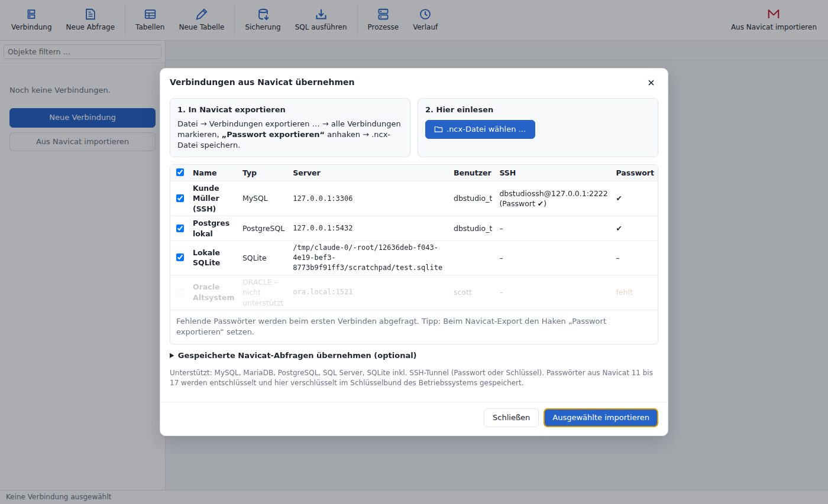Screen dimensions: 828x504
Task: Click the .ncx-Datei wählen button
Action: click(x=480, y=129)
